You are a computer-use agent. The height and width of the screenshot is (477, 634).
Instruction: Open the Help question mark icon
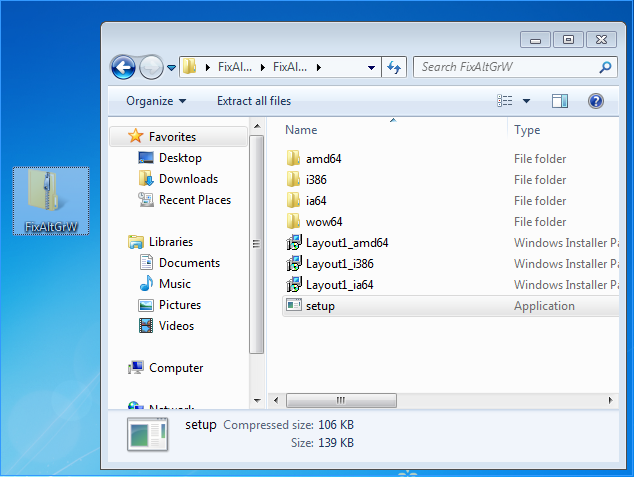pos(596,101)
